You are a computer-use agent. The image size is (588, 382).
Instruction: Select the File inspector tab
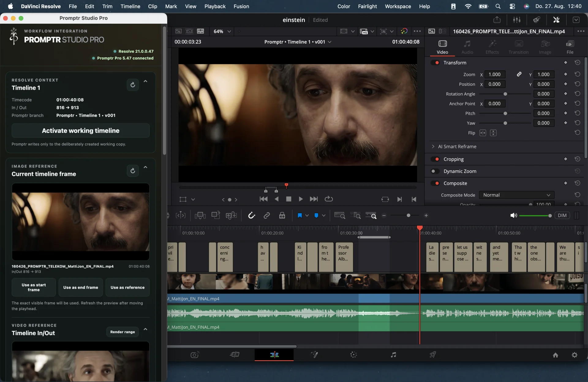click(x=570, y=47)
